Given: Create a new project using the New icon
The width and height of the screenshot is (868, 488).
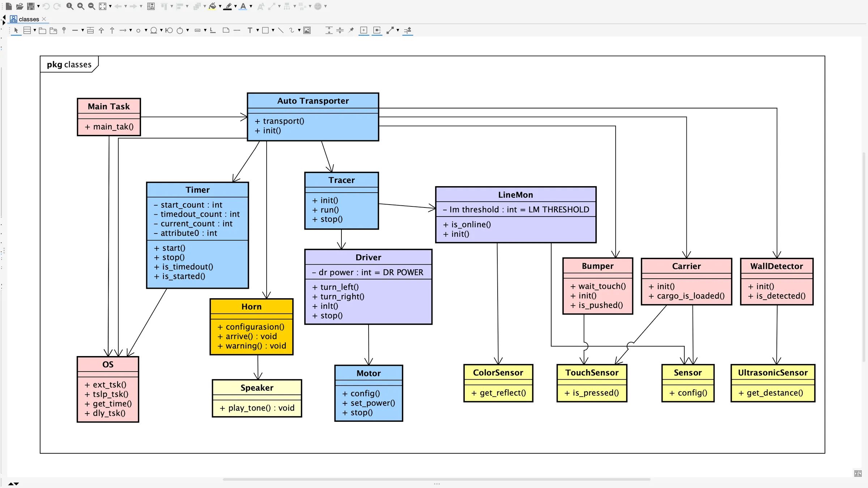Looking at the screenshot, I should [x=8, y=6].
